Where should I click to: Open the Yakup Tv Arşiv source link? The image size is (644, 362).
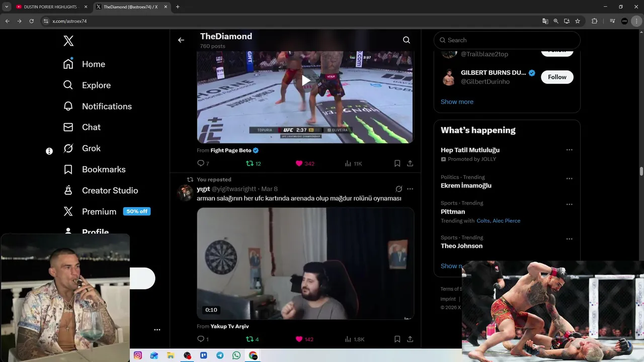pos(229,326)
